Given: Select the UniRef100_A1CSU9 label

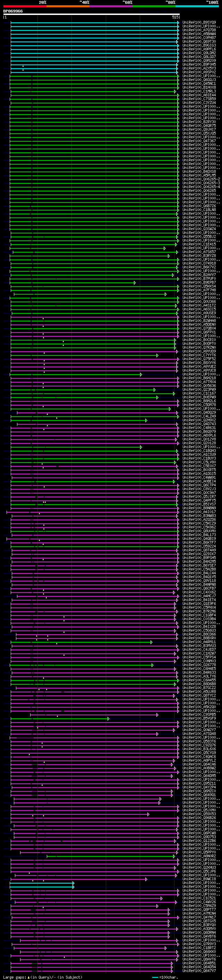Looking at the screenshot, I should pyautogui.click(x=199, y=454).
